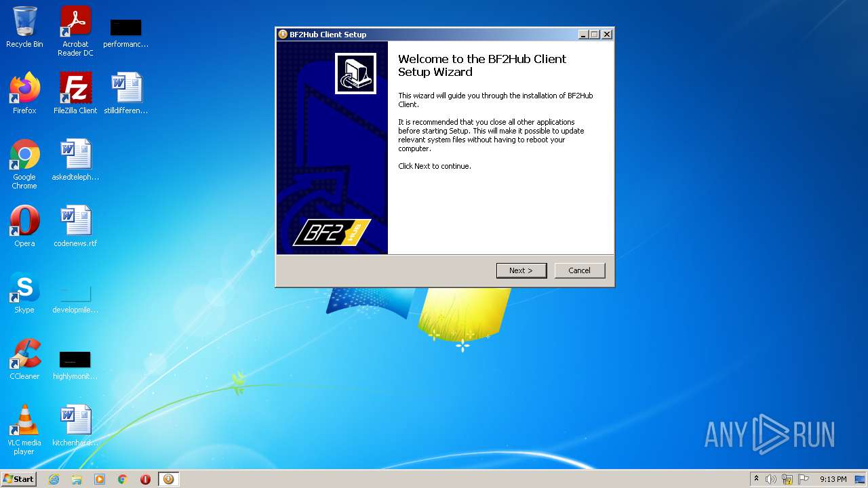Launch Google Chrome desktop shortcut
This screenshot has height=488, width=868.
click(x=24, y=165)
